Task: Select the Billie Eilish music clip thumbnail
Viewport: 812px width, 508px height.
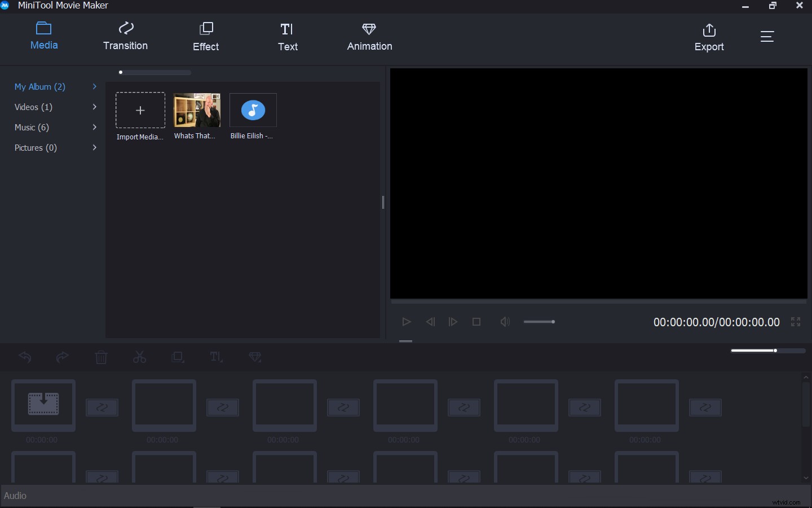Action: [x=253, y=111]
